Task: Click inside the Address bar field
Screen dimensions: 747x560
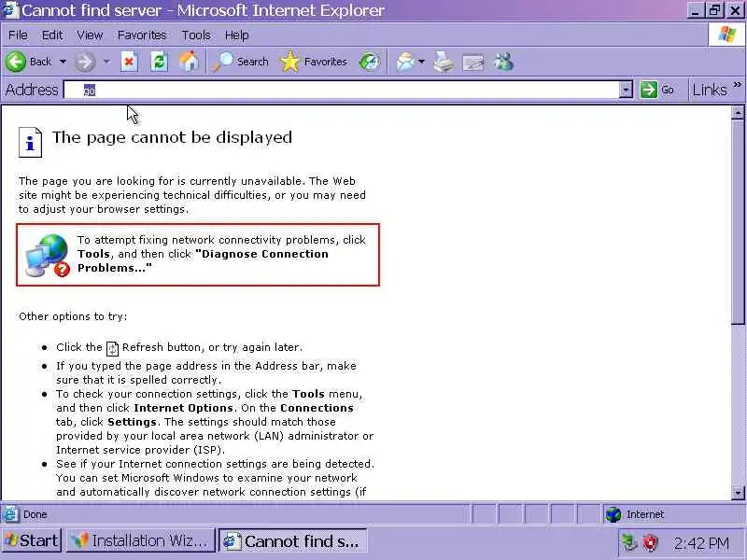Action: coord(342,90)
